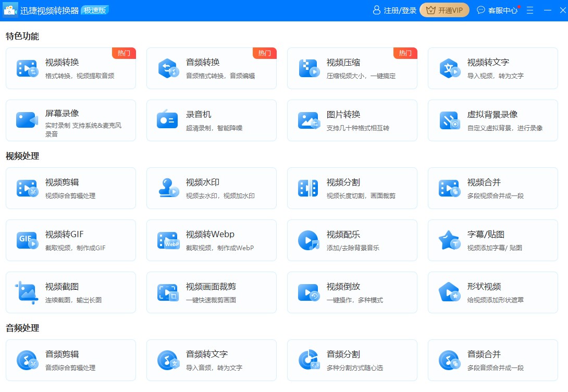Click the 视频倒放 reverse playback icon
Viewport: 568px width, 392px height.
[308, 293]
